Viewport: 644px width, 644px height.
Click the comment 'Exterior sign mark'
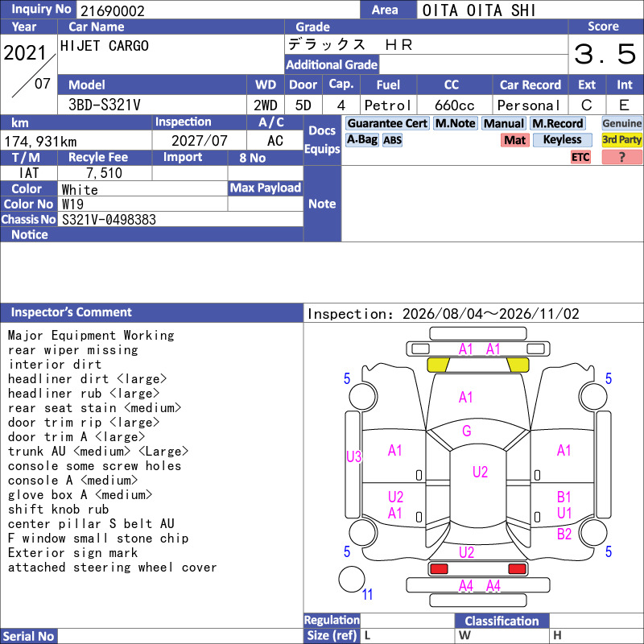click(72, 553)
